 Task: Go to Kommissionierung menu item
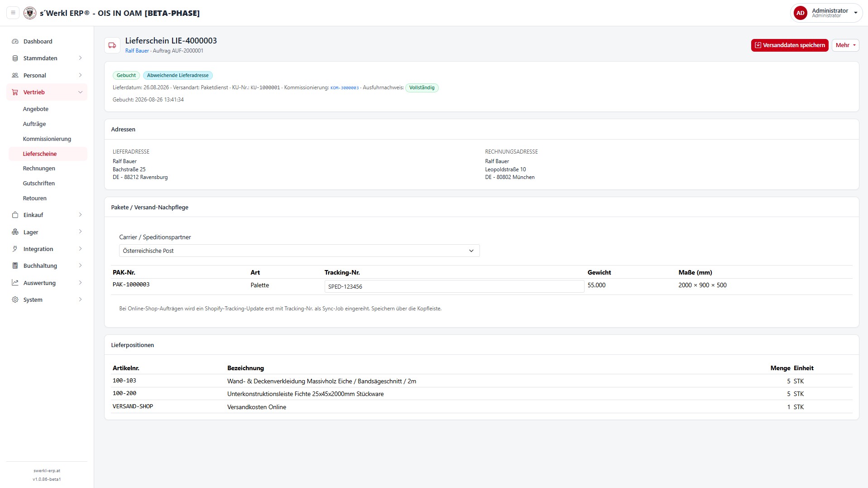(x=47, y=139)
